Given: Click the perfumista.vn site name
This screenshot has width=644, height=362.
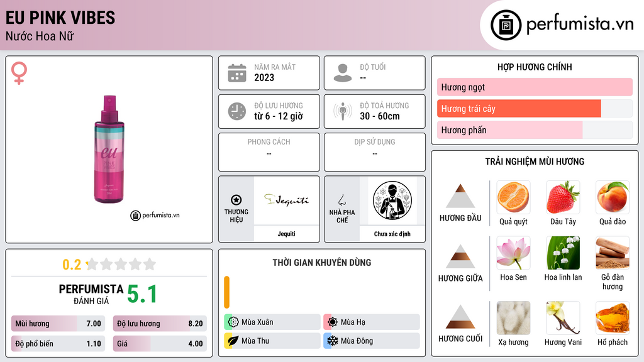Looking at the screenshot, I should point(580,25).
